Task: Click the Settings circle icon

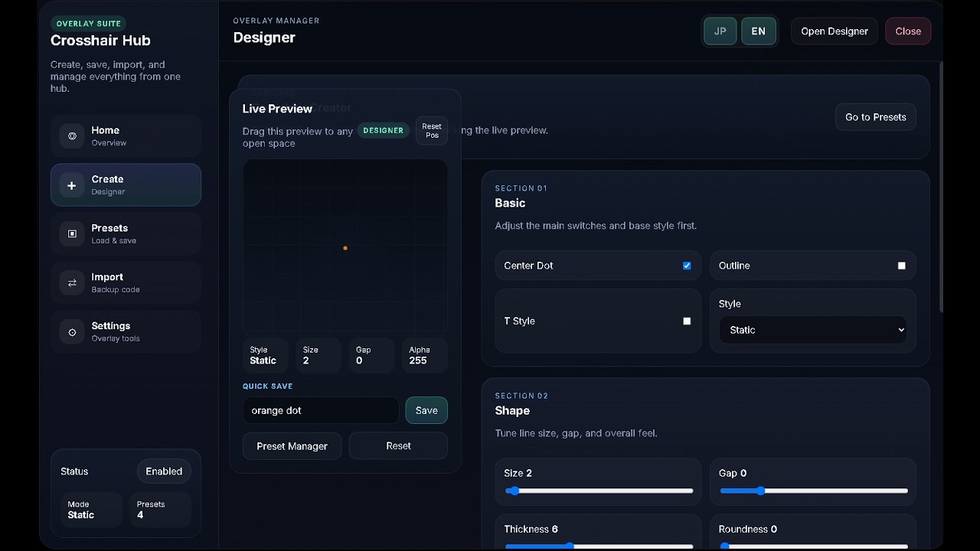Action: click(72, 332)
